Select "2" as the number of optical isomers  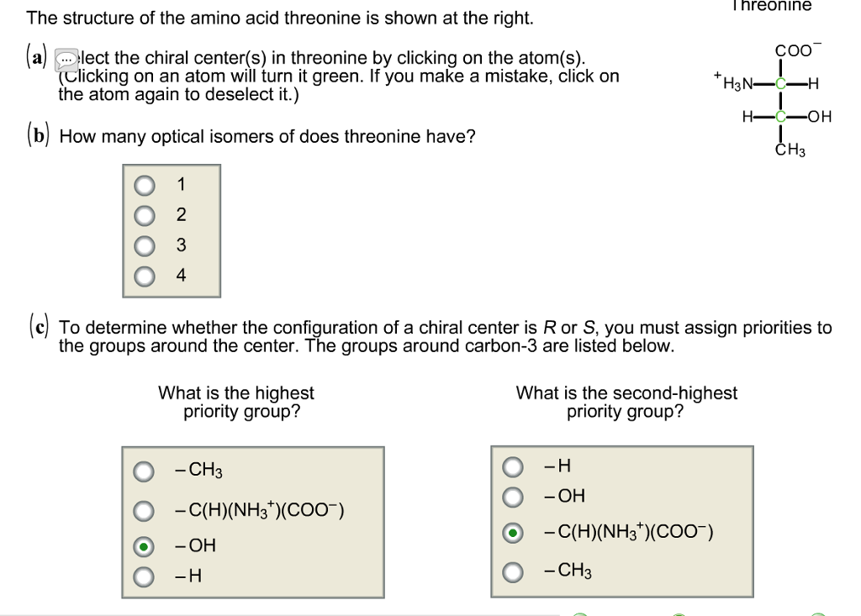pos(143,216)
